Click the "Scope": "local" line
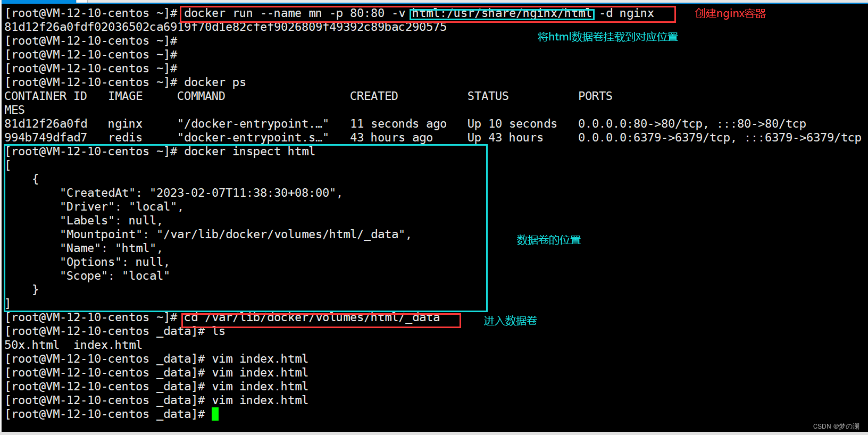This screenshot has height=435, width=868. coord(114,276)
